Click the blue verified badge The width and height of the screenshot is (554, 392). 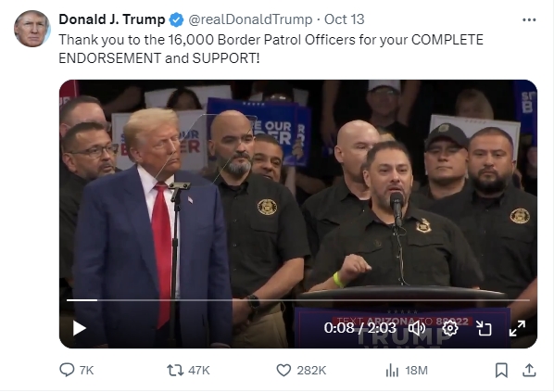tap(176, 19)
